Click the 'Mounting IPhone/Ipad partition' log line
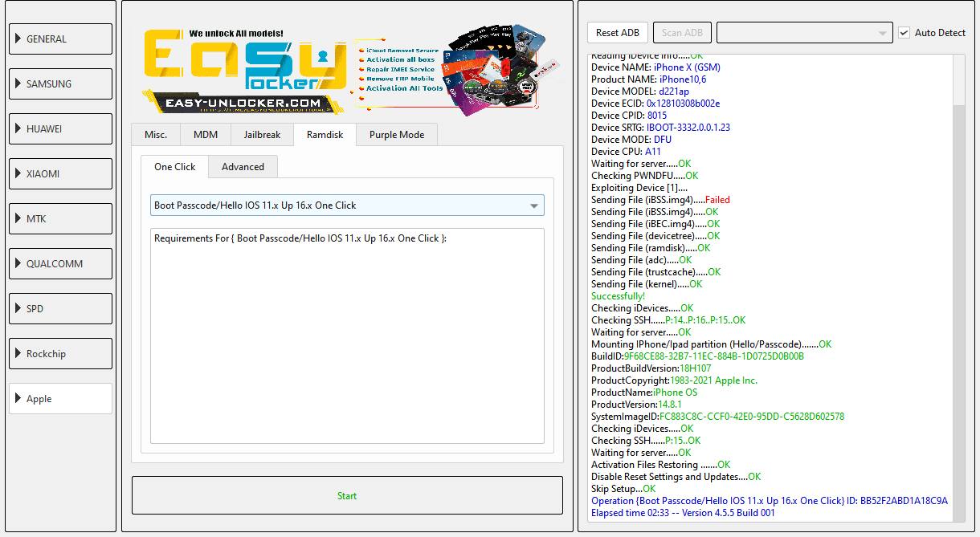The image size is (980, 537). [711, 344]
